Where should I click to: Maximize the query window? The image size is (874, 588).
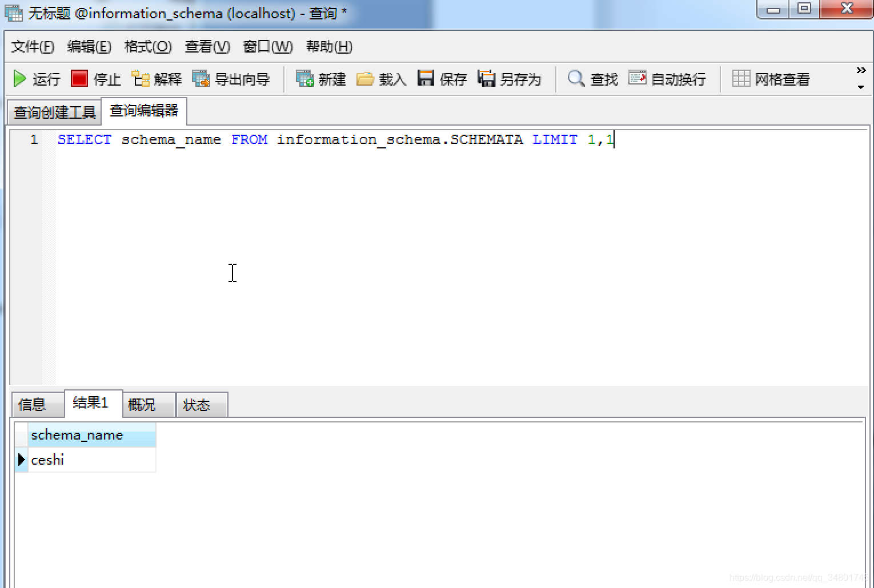pyautogui.click(x=804, y=9)
